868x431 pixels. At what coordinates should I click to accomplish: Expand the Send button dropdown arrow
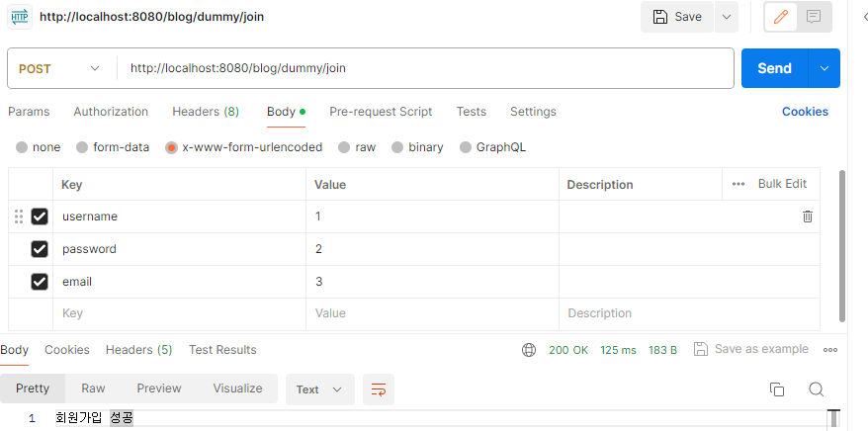(825, 68)
